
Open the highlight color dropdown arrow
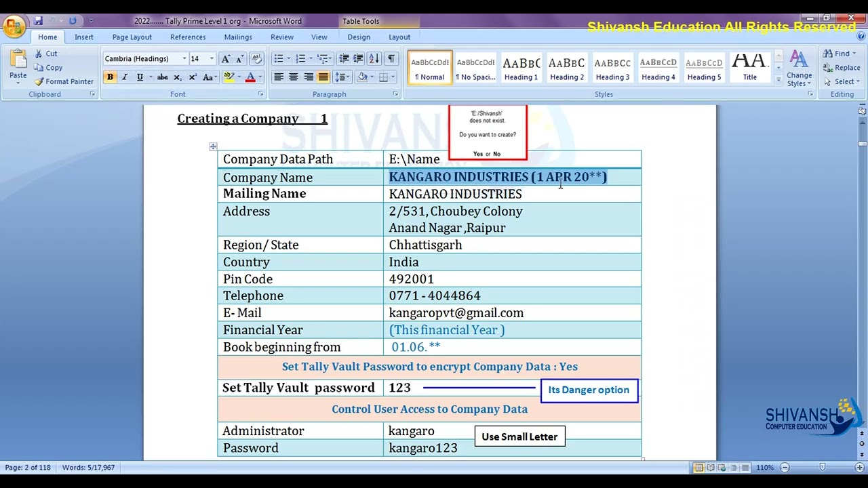tap(239, 77)
